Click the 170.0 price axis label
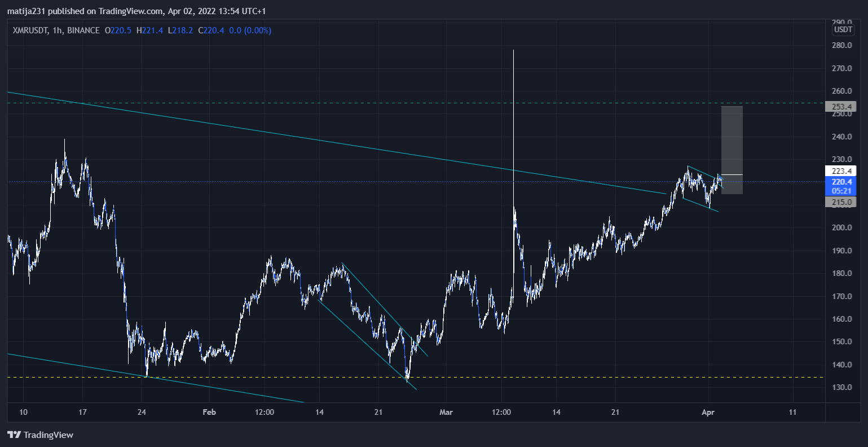 [841, 296]
